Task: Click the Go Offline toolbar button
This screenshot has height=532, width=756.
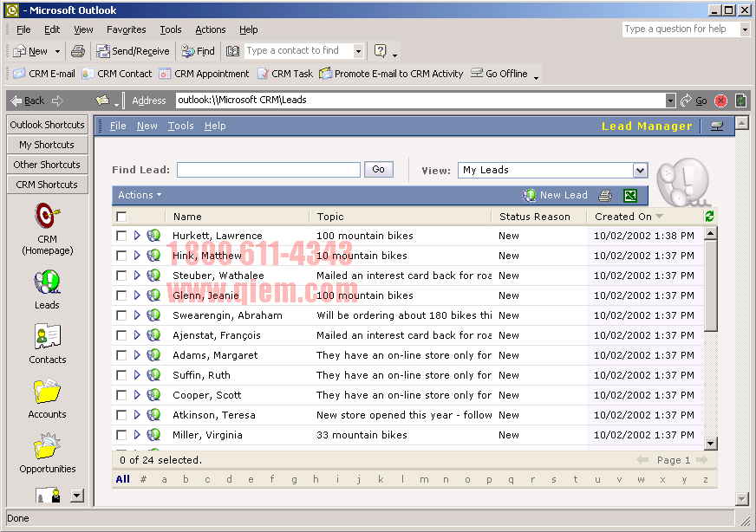Action: pyautogui.click(x=499, y=74)
